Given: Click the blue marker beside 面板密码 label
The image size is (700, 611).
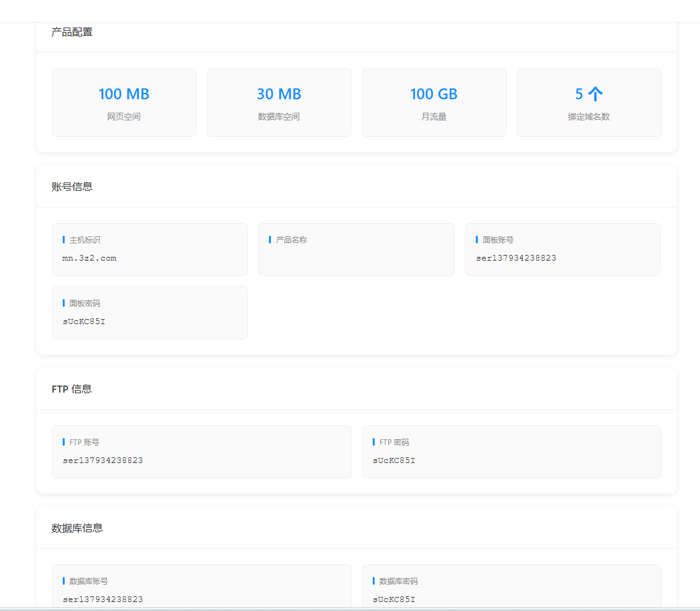Looking at the screenshot, I should click(63, 303).
